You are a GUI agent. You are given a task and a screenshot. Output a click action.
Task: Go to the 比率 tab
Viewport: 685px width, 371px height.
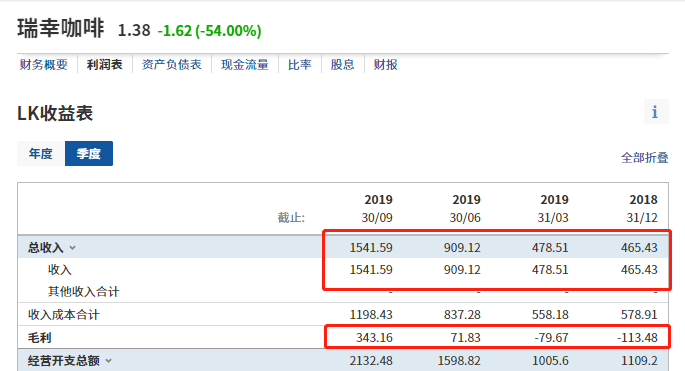(300, 65)
